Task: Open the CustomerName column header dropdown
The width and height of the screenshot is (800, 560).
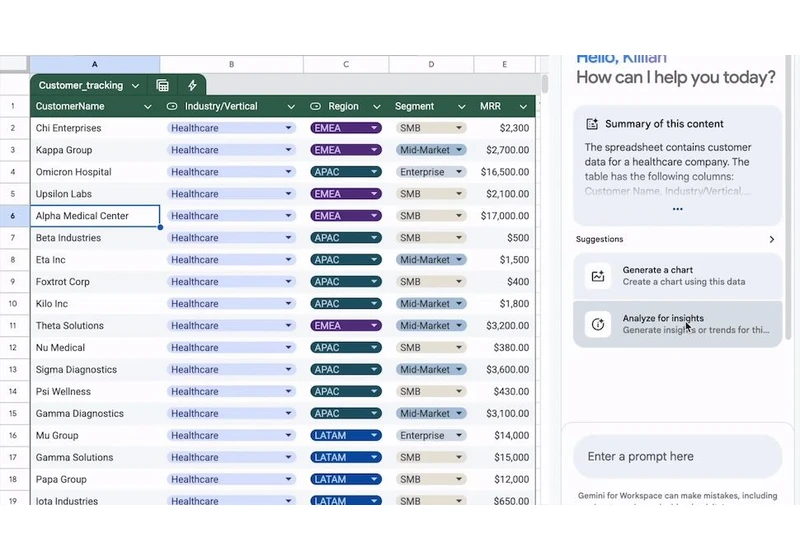Action: pyautogui.click(x=147, y=107)
